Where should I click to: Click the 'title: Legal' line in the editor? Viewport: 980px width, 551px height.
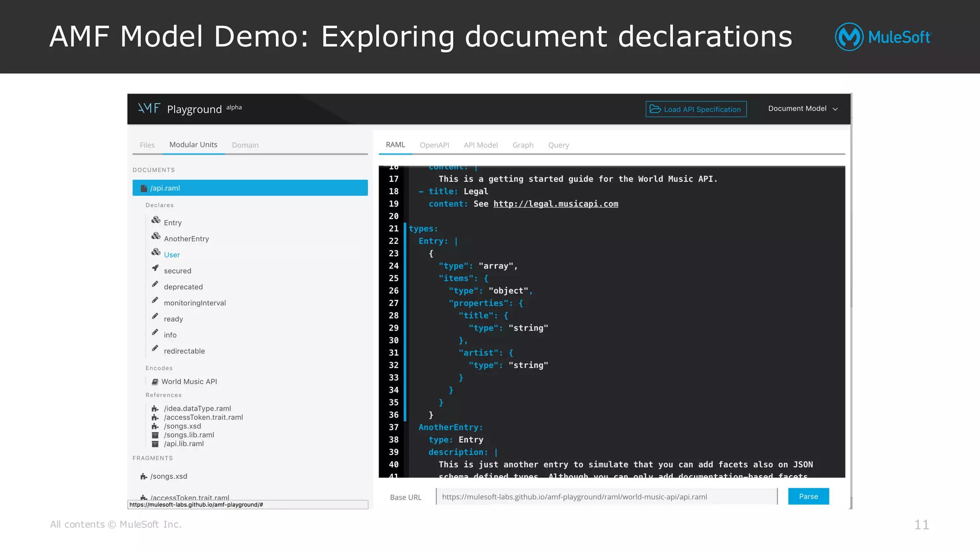click(x=453, y=191)
